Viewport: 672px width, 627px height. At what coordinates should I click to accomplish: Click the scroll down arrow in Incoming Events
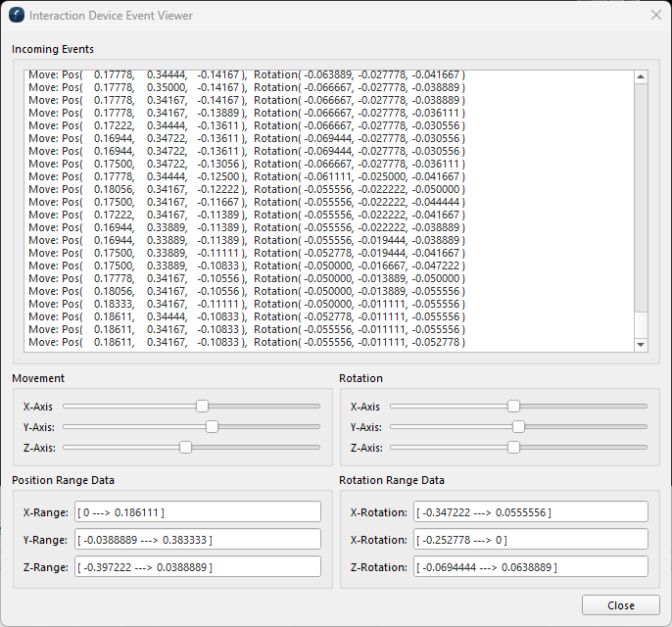click(641, 345)
